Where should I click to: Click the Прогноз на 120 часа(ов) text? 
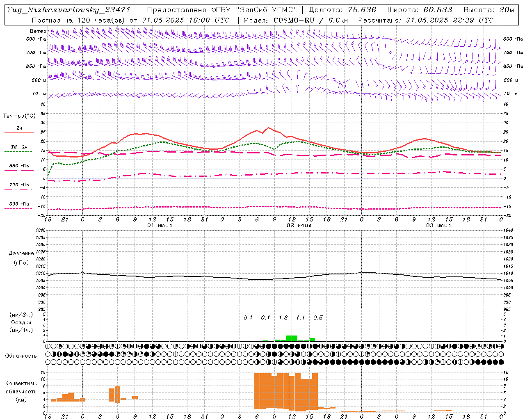(79, 20)
